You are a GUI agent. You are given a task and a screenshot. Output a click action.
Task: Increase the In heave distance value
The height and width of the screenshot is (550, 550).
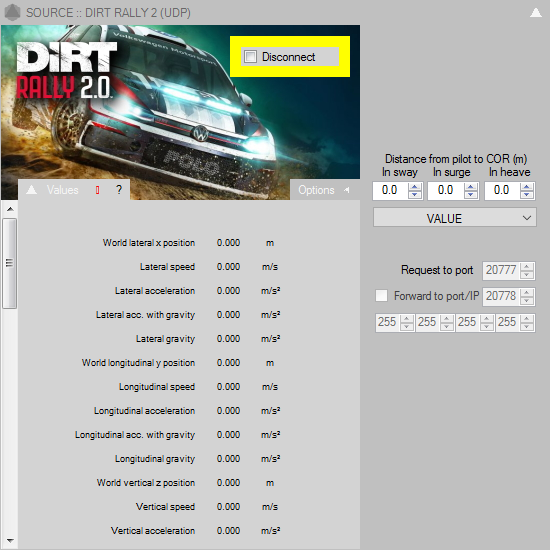pos(527,187)
